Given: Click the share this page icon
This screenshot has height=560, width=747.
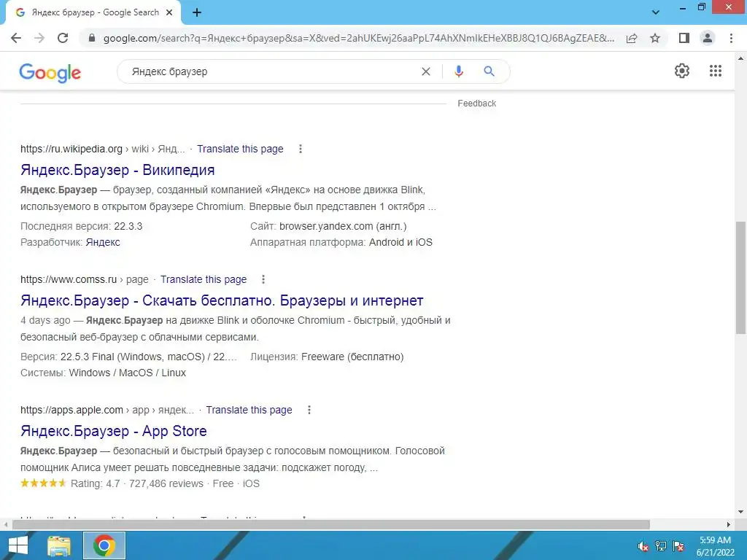Looking at the screenshot, I should pyautogui.click(x=632, y=38).
